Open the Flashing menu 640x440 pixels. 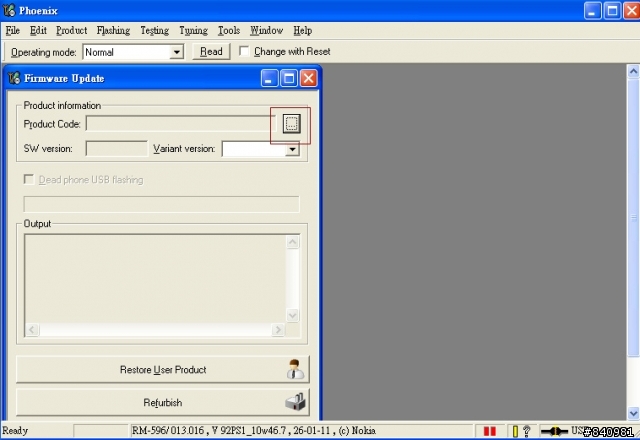113,31
